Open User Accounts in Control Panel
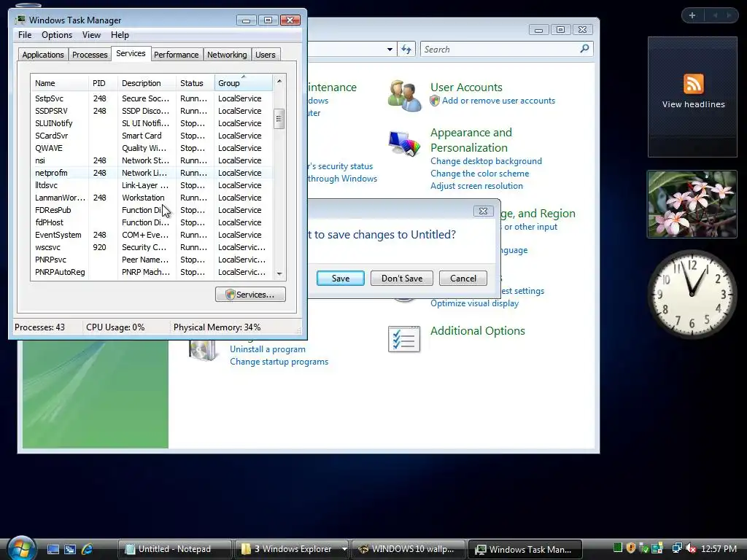The width and height of the screenshot is (747, 560). 466,87
